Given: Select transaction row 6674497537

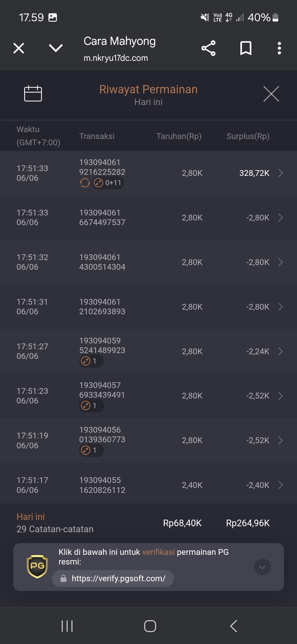Looking at the screenshot, I should click(x=148, y=218).
